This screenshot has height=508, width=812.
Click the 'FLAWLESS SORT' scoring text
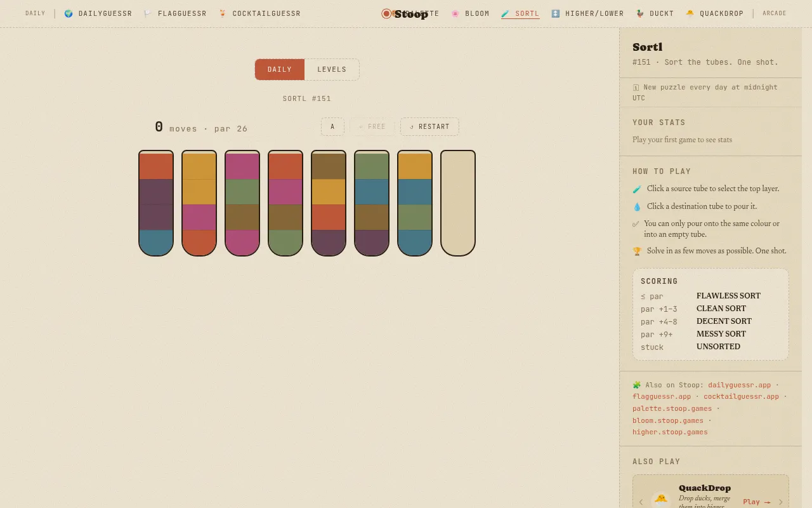tap(728, 296)
